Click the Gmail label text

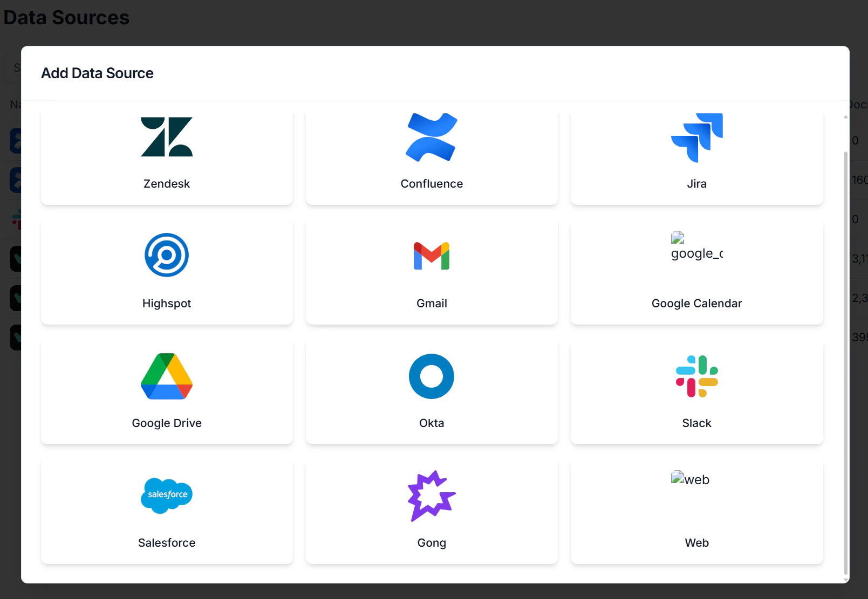(432, 304)
